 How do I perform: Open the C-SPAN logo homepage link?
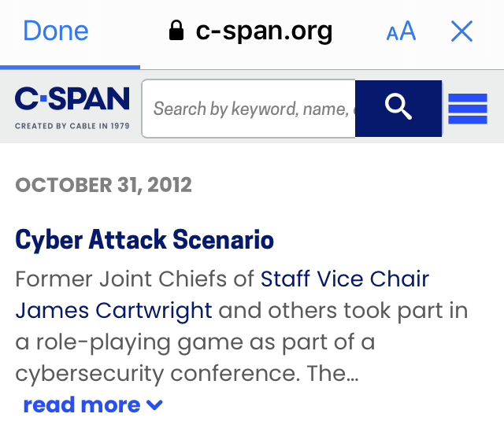[72, 98]
